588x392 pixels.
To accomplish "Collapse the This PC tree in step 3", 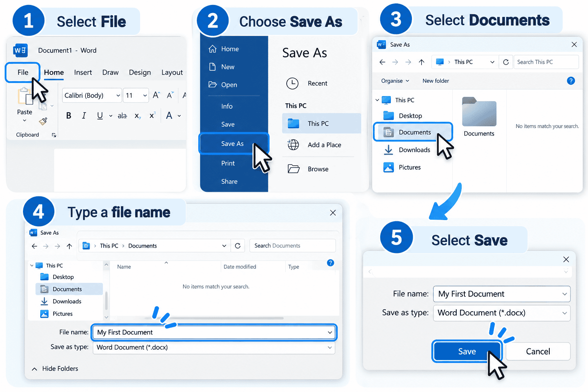I will click(377, 100).
